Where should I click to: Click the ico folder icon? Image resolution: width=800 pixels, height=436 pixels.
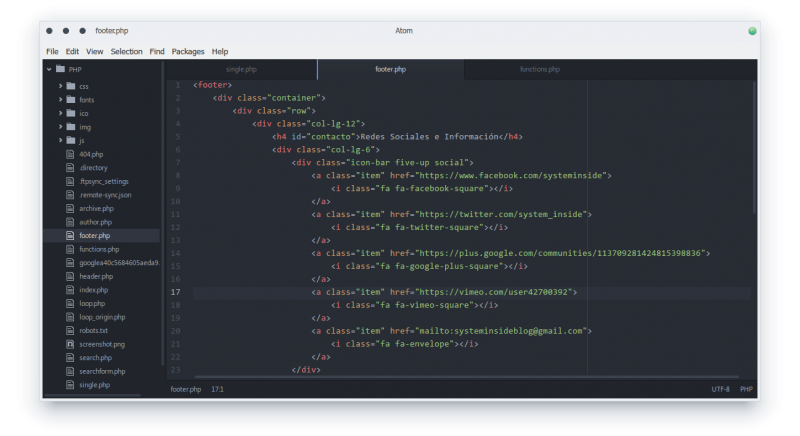(71, 113)
